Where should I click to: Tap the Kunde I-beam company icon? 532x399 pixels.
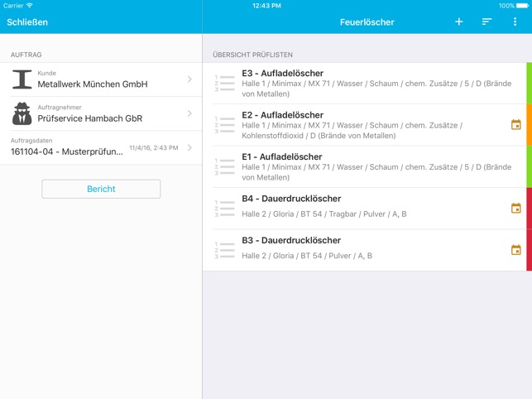(x=22, y=79)
